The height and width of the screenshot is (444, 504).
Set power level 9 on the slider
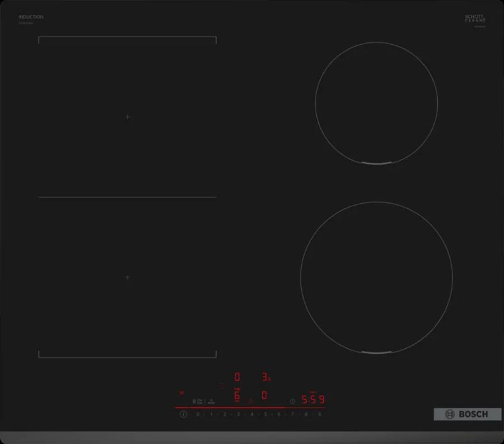[319, 415]
